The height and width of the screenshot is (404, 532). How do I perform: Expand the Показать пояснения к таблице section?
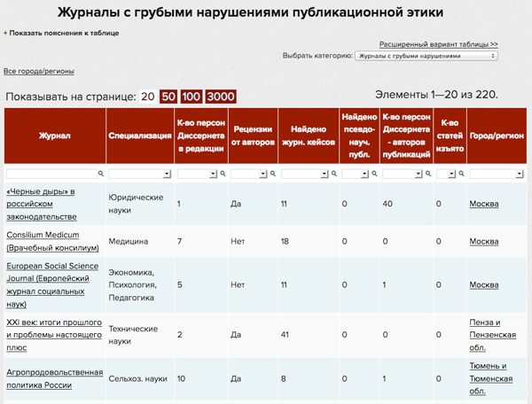(61, 33)
